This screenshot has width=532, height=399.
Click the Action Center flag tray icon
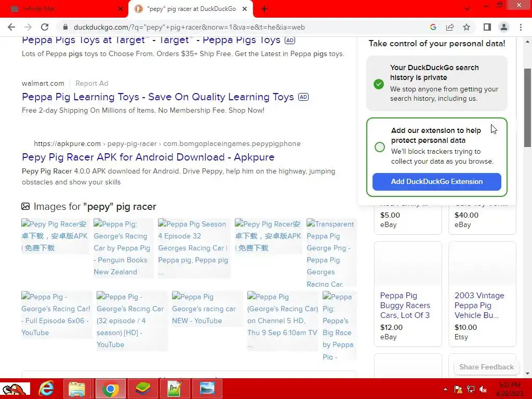tap(458, 389)
